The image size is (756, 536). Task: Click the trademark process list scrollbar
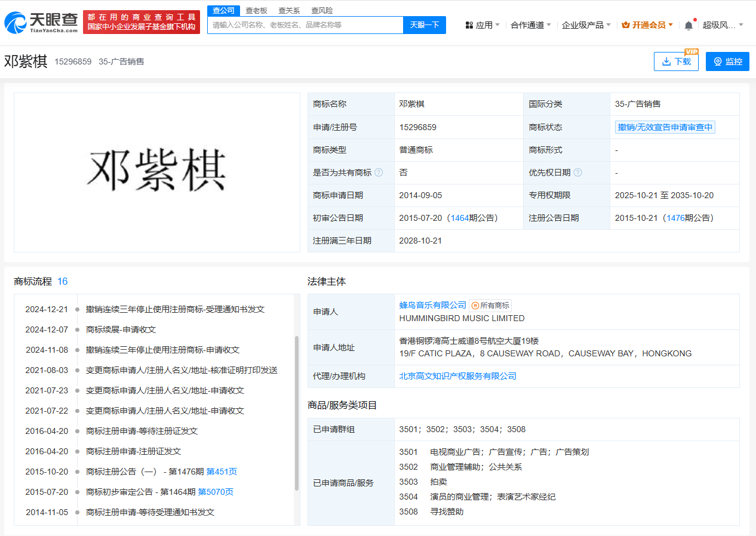click(x=297, y=413)
